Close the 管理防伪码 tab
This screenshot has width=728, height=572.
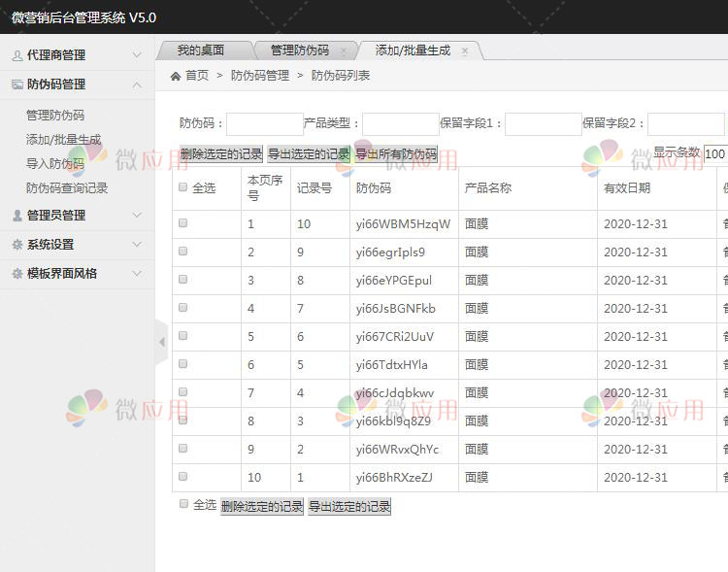coord(344,51)
